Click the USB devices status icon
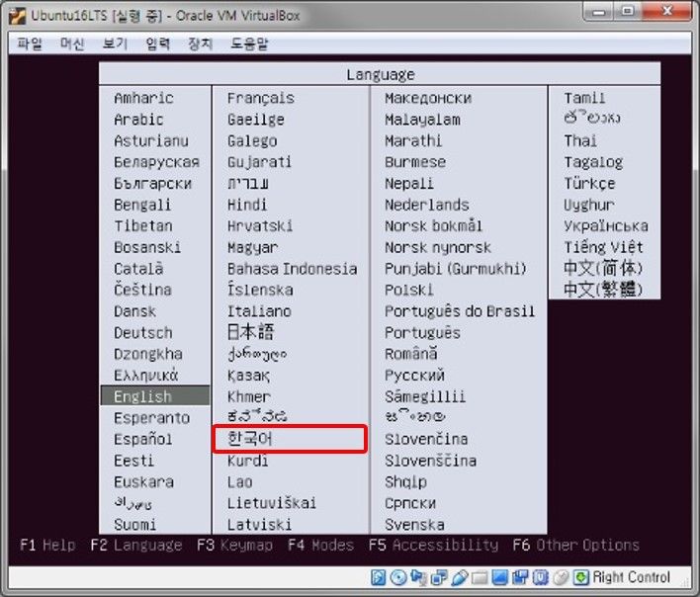The image size is (700, 597). 460,577
